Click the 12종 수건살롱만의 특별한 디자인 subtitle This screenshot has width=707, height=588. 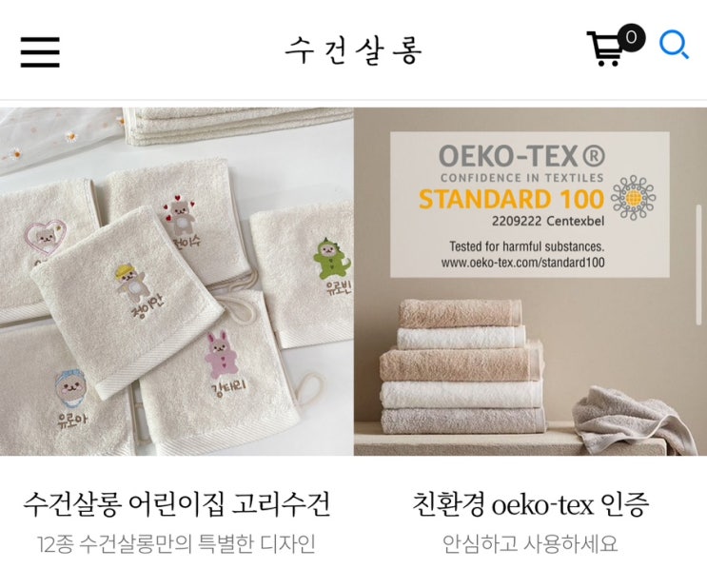(176, 544)
